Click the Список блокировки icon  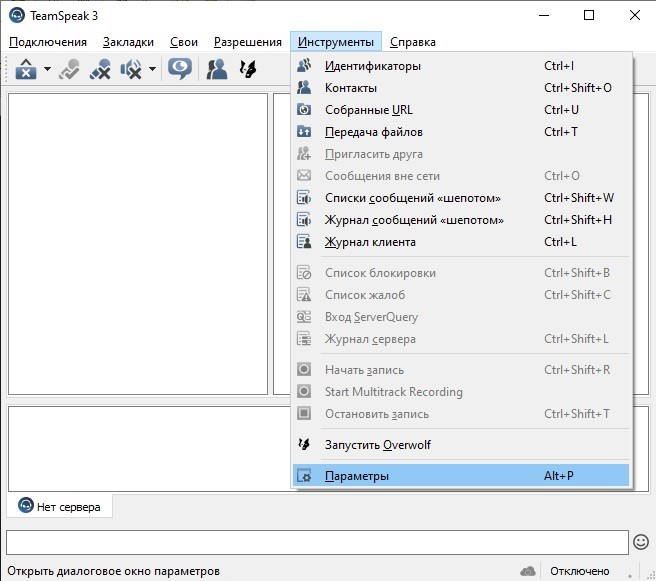304,273
